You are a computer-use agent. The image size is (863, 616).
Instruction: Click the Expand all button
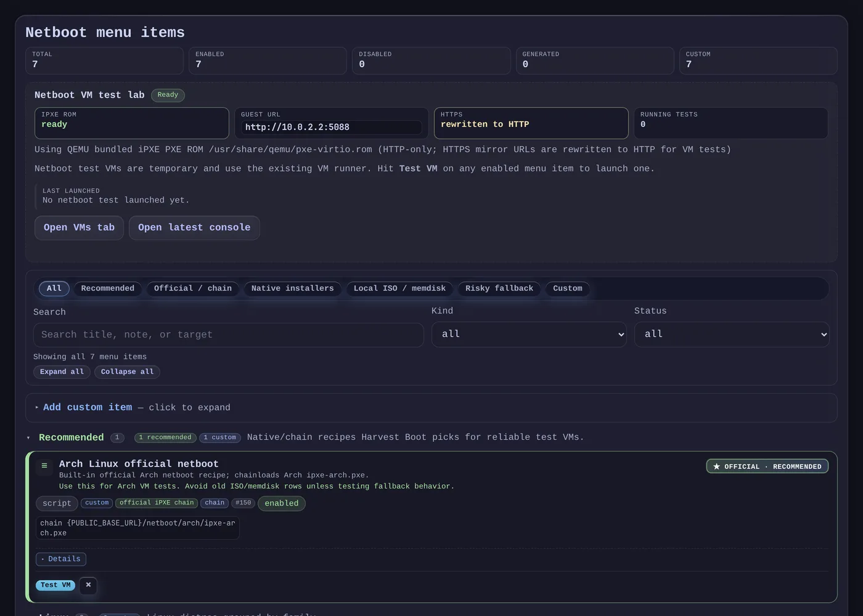[62, 372]
